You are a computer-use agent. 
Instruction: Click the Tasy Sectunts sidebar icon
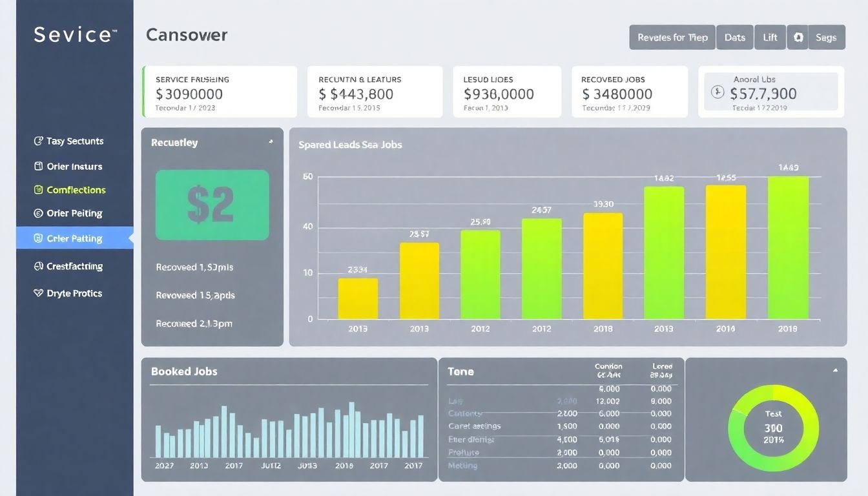point(38,141)
